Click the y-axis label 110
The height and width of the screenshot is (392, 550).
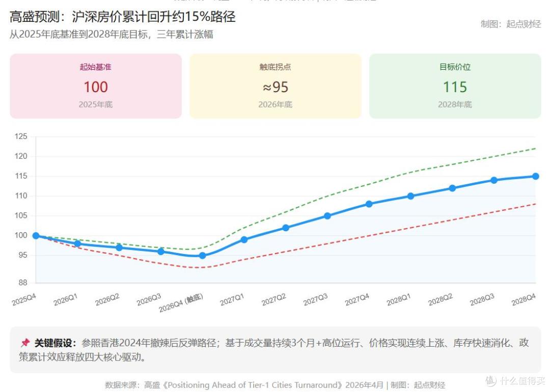point(21,196)
